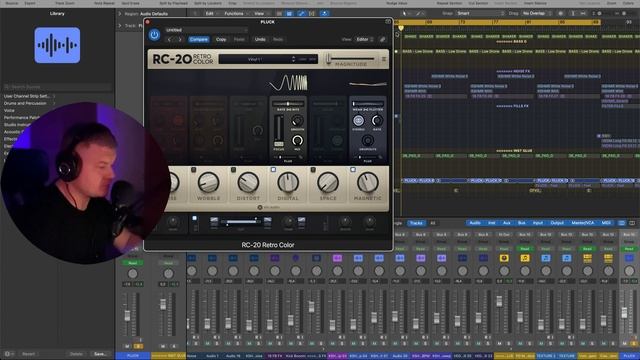
Task: Show Output channel strips in mixer
Action: click(557, 223)
